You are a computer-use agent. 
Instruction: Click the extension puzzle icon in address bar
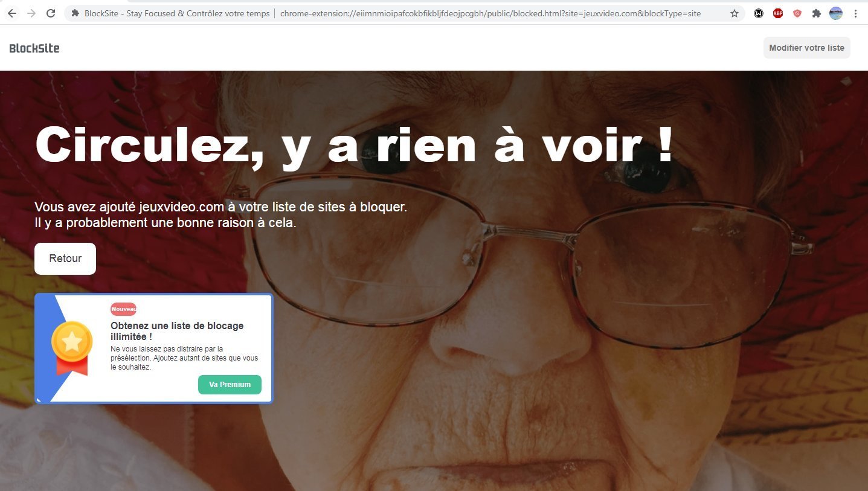click(x=76, y=13)
